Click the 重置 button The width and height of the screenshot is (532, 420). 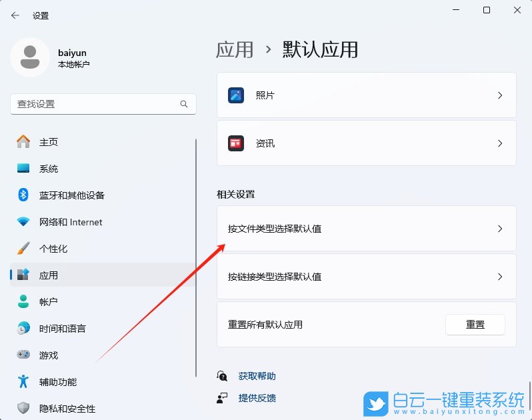tap(475, 325)
